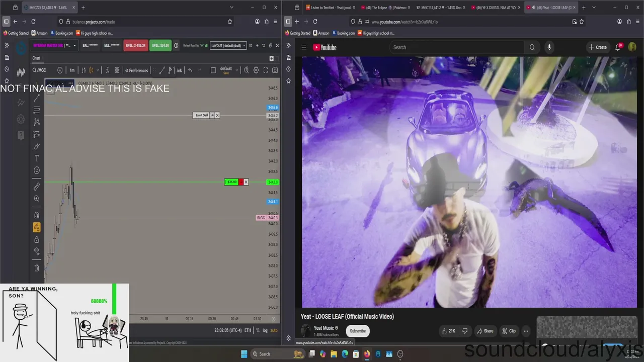The width and height of the screenshot is (644, 362).
Task: Click the trash remove drawings icon
Action: point(37,268)
